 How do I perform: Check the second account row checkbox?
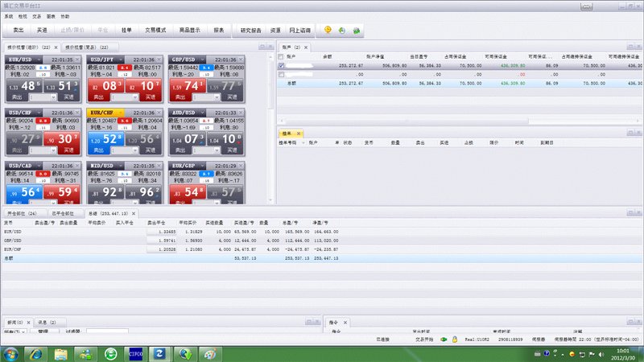[x=280, y=74]
